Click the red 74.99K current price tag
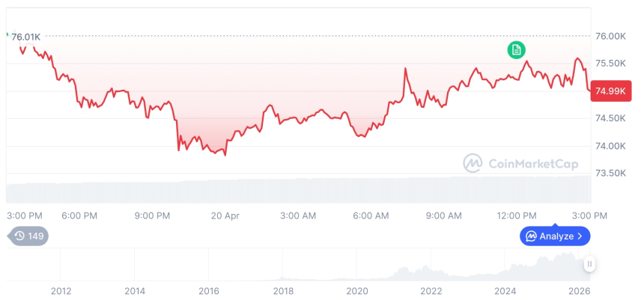 tap(610, 91)
